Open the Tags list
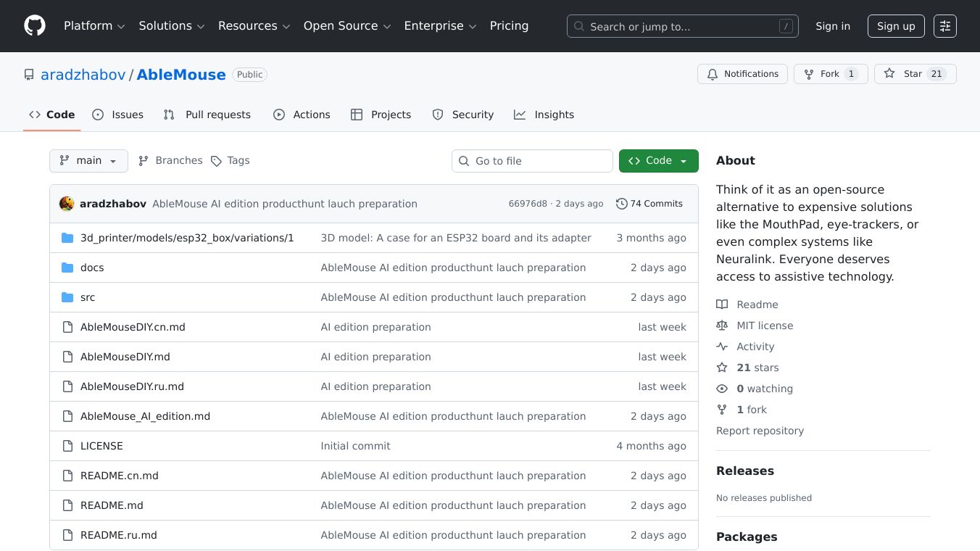The width and height of the screenshot is (980, 551). [x=231, y=161]
